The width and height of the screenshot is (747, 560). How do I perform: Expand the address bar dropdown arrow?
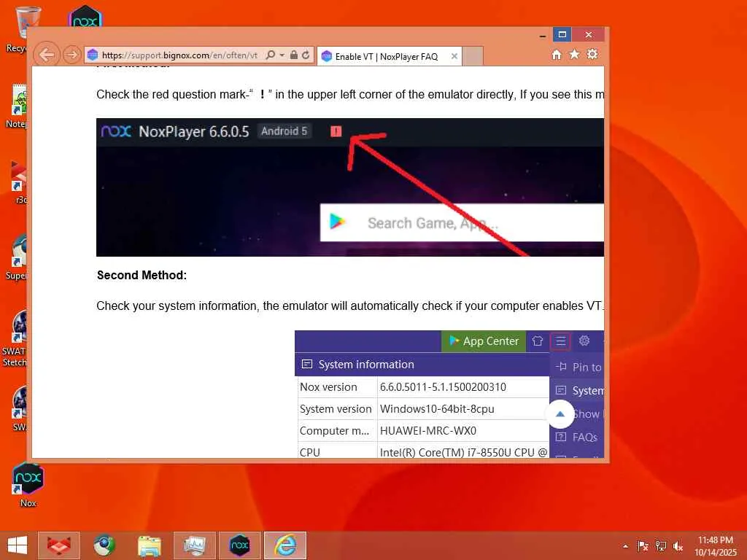pyautogui.click(x=282, y=55)
